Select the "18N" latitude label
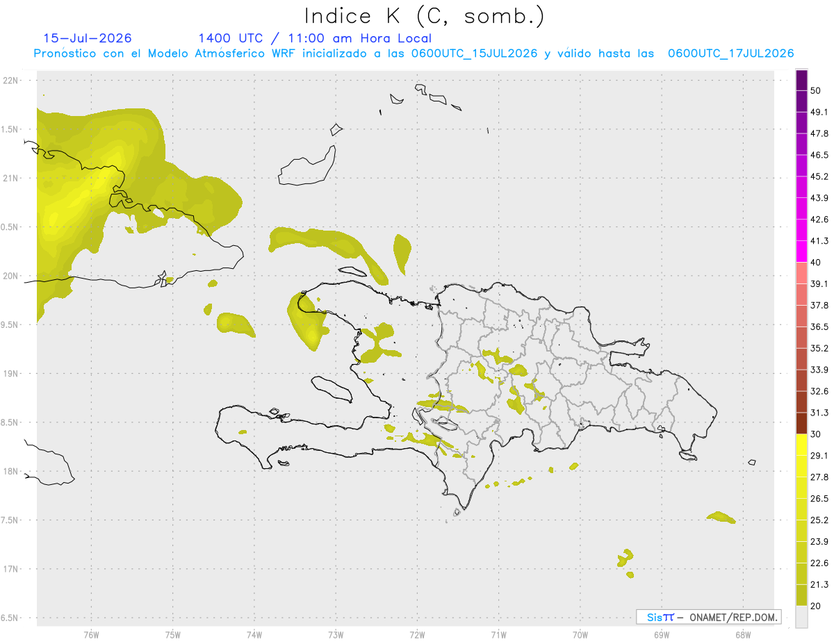 pyautogui.click(x=11, y=472)
